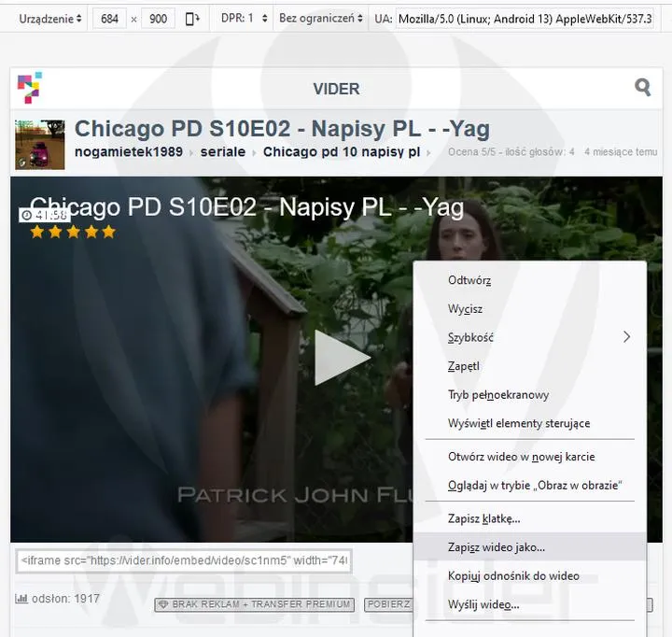The width and height of the screenshot is (672, 637).
Task: Click the nogamietek1989 user link
Action: pos(129,152)
